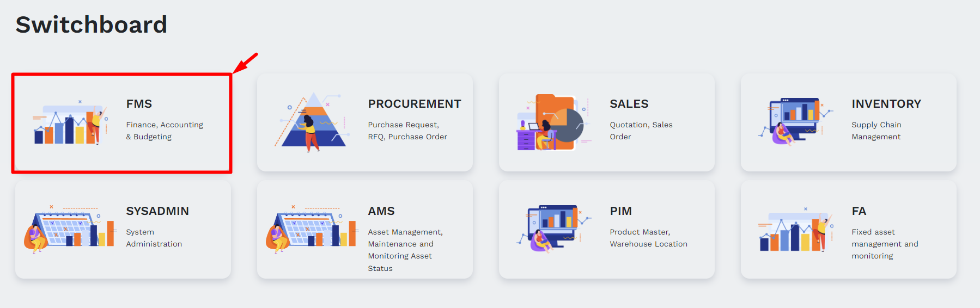Select the SALES heading
The height and width of the screenshot is (308, 980).
[629, 104]
